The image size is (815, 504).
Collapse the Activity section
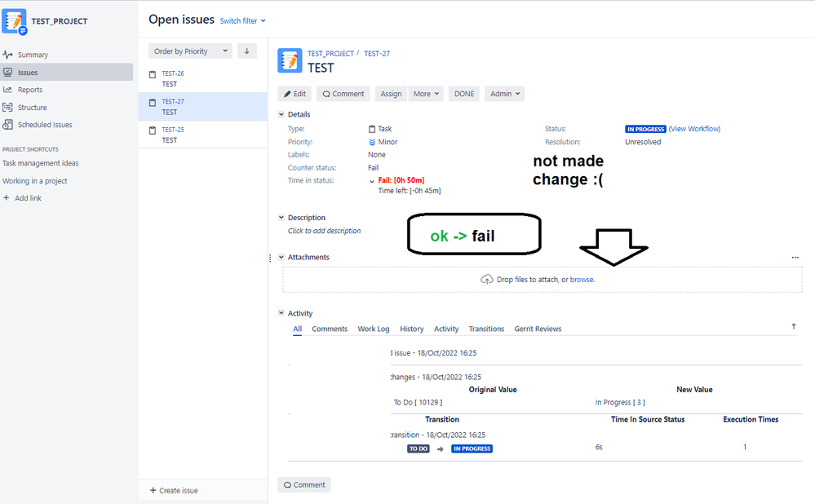[281, 313]
